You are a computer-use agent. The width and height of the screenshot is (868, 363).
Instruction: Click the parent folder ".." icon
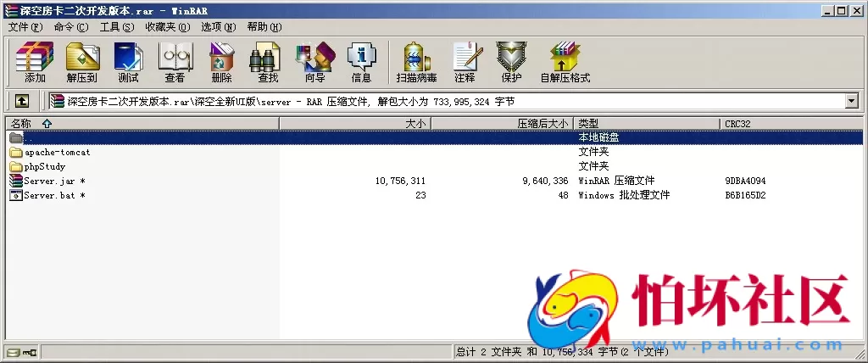coord(15,137)
